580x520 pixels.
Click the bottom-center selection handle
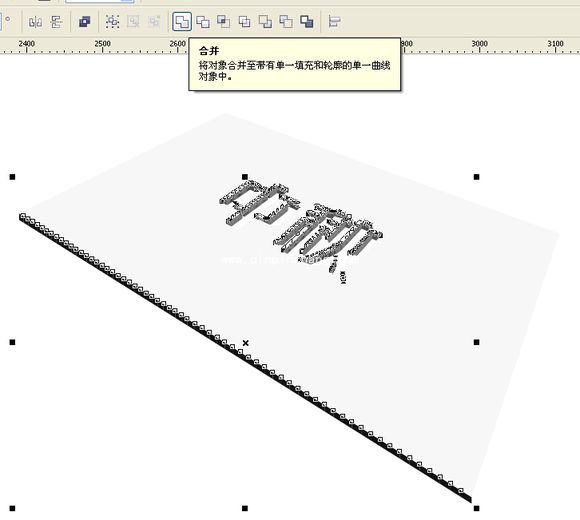pyautogui.click(x=245, y=509)
